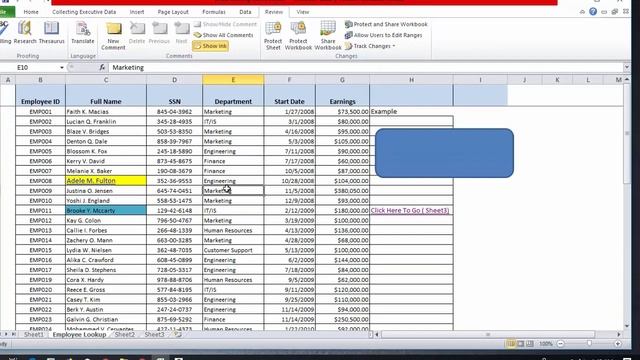Open the File tab
This screenshot has width=640, height=360.
point(7,12)
